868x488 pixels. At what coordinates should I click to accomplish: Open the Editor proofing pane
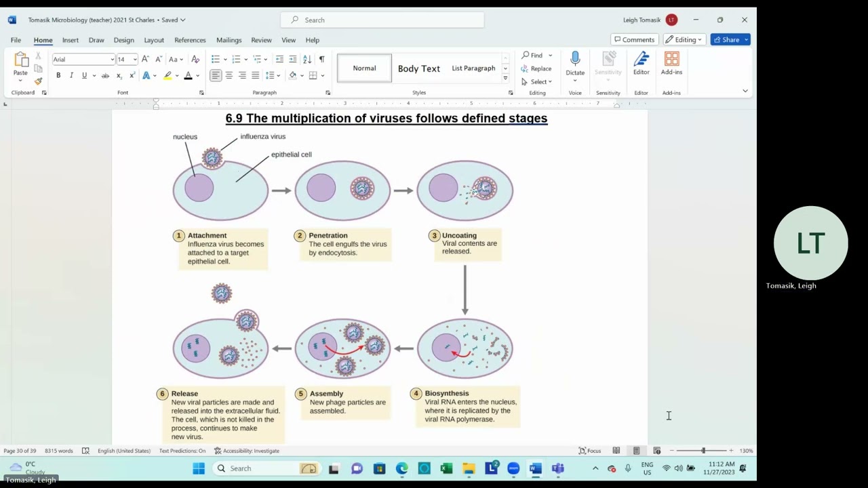pyautogui.click(x=641, y=64)
